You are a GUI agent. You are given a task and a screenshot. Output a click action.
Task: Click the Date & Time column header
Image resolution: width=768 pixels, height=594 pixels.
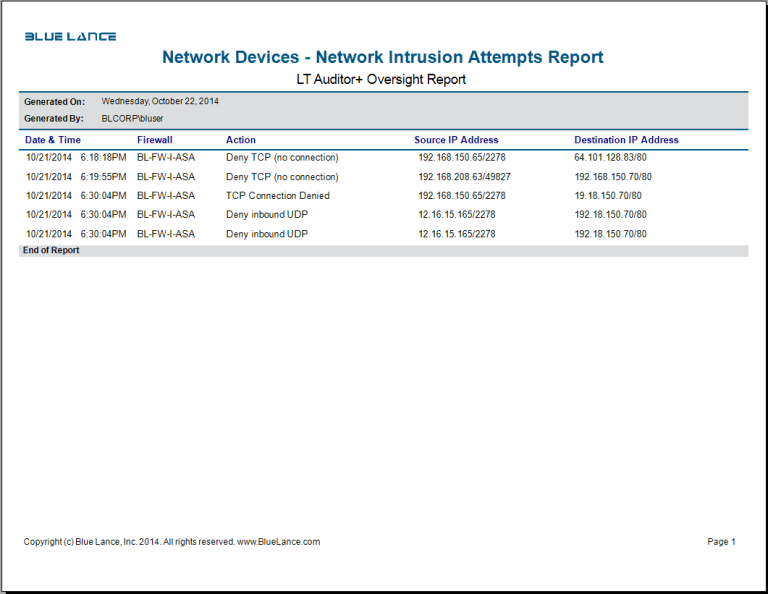pyautogui.click(x=53, y=140)
